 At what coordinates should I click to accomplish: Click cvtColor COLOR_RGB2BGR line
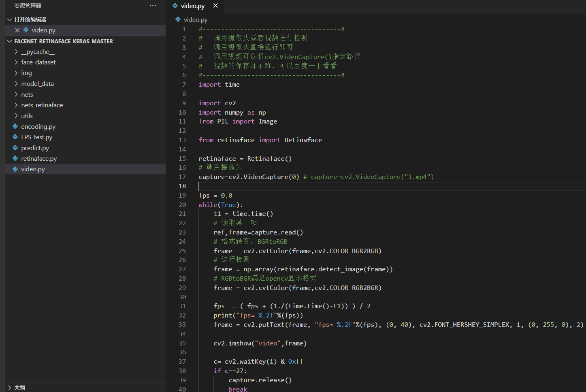point(298,288)
